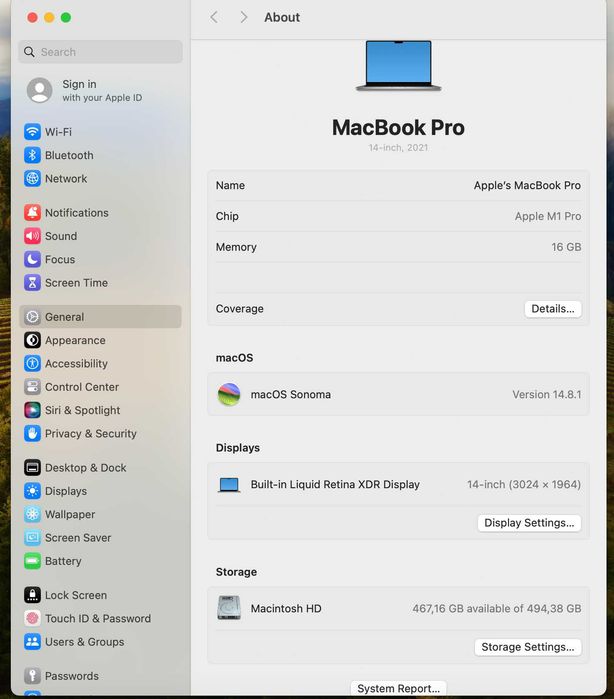
Task: Open the System Report button
Action: [399, 688]
